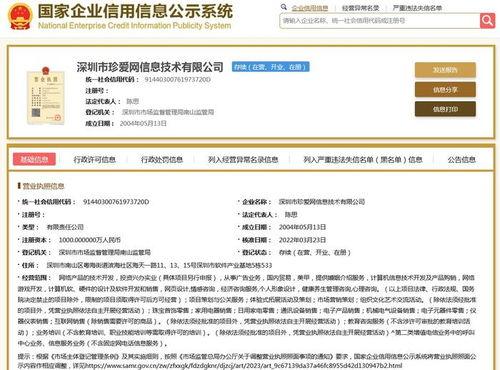The image size is (500, 370).
Task: Click the samr.gov.cn notice URL link
Action: click(x=244, y=366)
